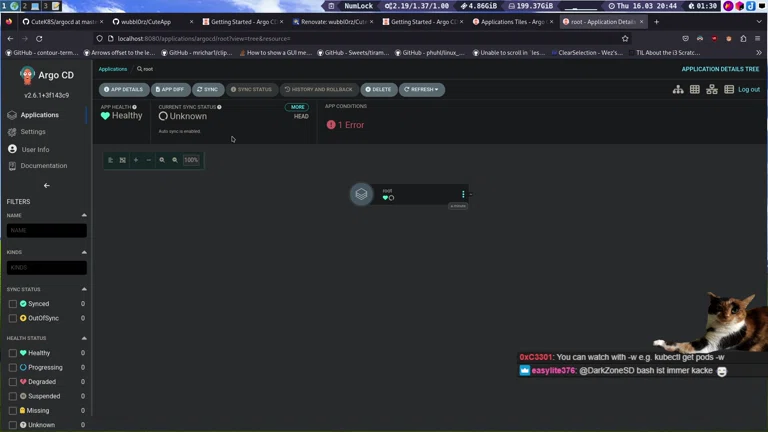Click the App Details button
Image resolution: width=768 pixels, height=432 pixels.
click(x=124, y=90)
